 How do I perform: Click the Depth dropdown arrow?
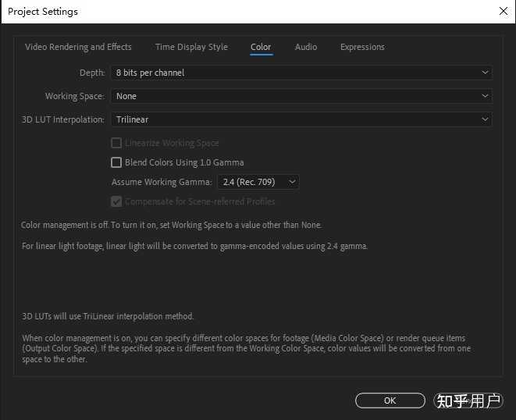(x=486, y=73)
